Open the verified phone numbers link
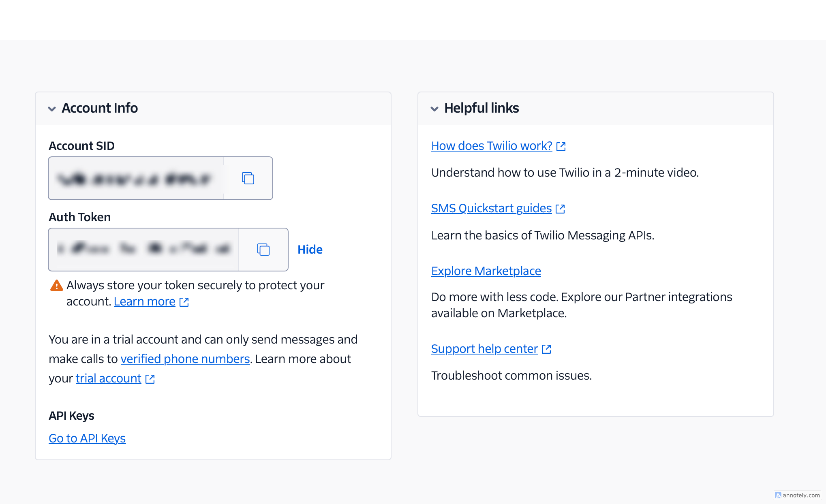826x504 pixels. (x=185, y=359)
